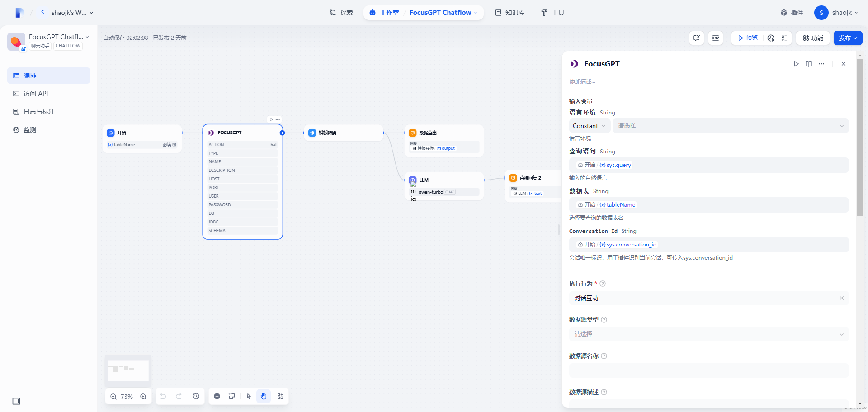The image size is (868, 412).
Task: Clear the 对话互动 selection
Action: [842, 298]
